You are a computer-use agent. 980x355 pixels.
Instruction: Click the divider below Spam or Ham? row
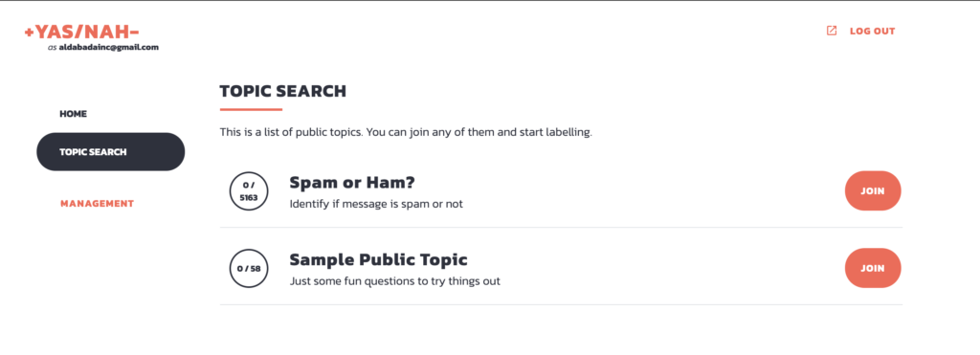pyautogui.click(x=561, y=228)
